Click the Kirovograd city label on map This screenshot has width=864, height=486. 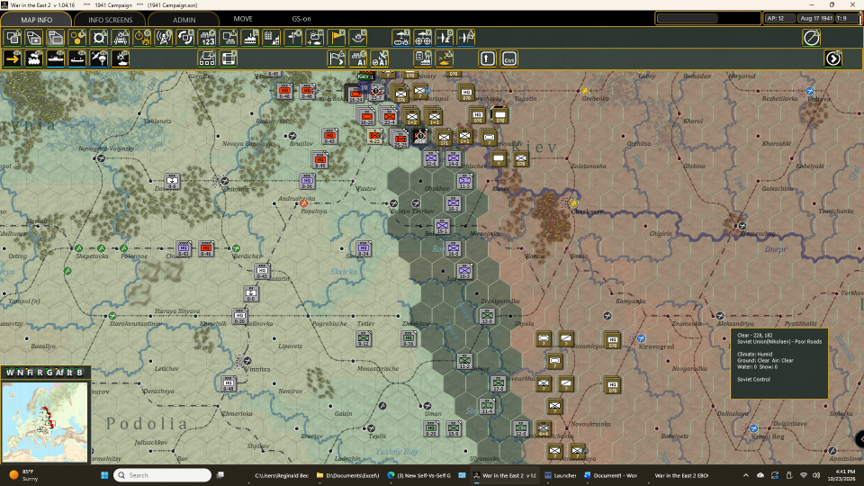[x=656, y=347]
